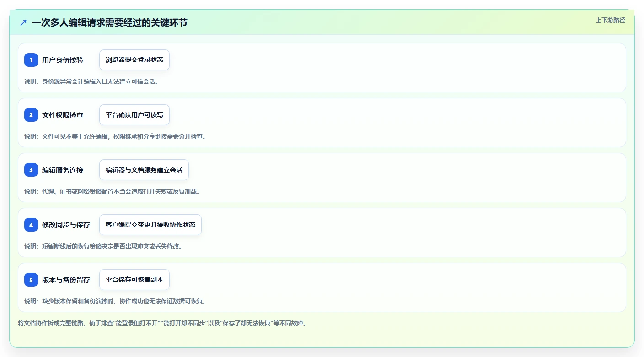Click step number badge 5

click(x=31, y=280)
